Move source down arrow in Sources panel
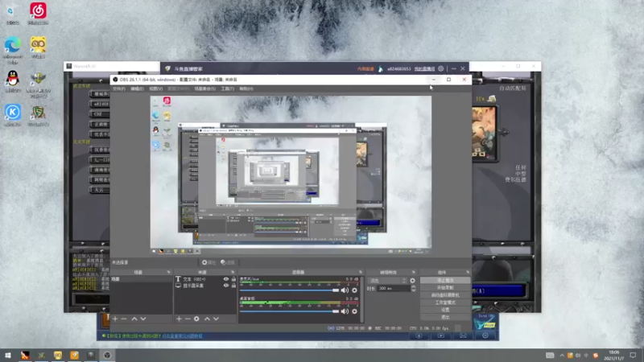This screenshot has width=644, height=362. 216,319
